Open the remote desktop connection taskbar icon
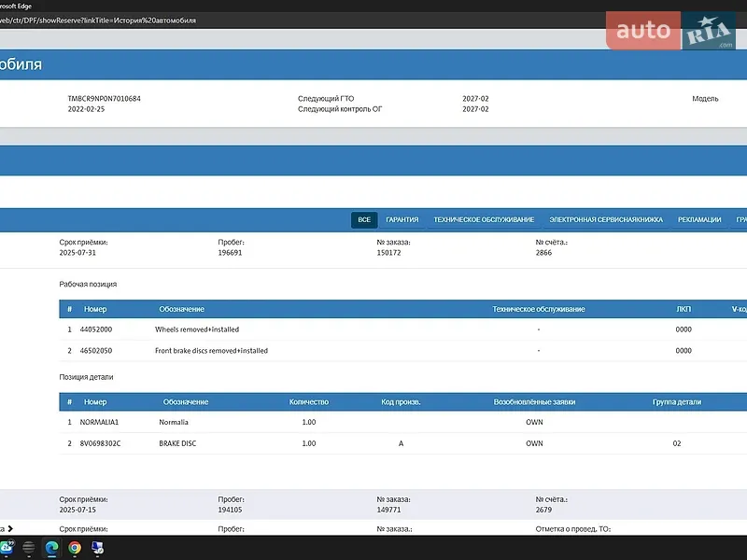Viewport: 747px width, 560px height. point(98,548)
